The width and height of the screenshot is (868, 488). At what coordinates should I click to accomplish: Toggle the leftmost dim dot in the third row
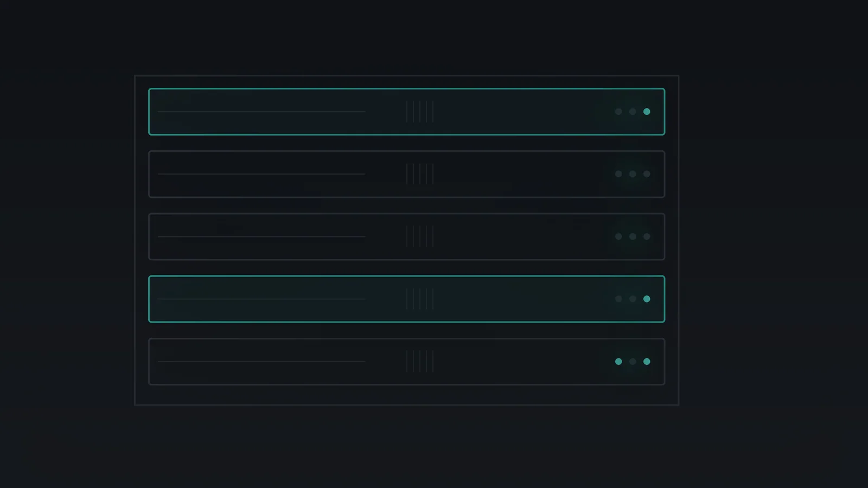[x=618, y=236]
